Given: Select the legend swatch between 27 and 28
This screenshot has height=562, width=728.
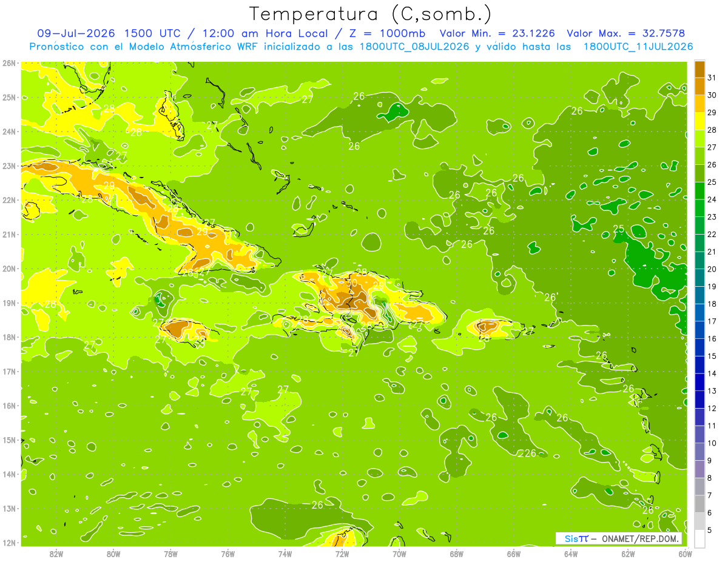Looking at the screenshot, I should point(699,138).
